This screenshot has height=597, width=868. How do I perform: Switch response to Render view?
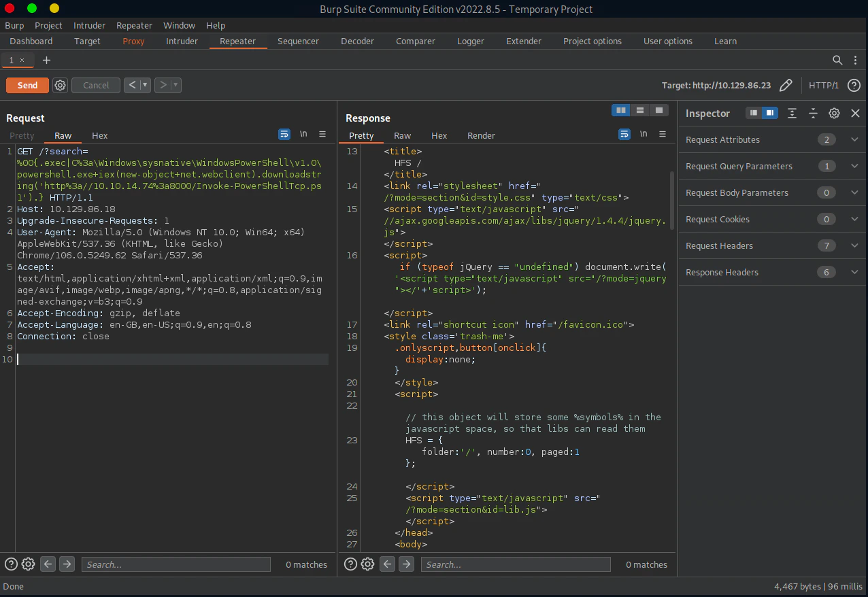481,135
